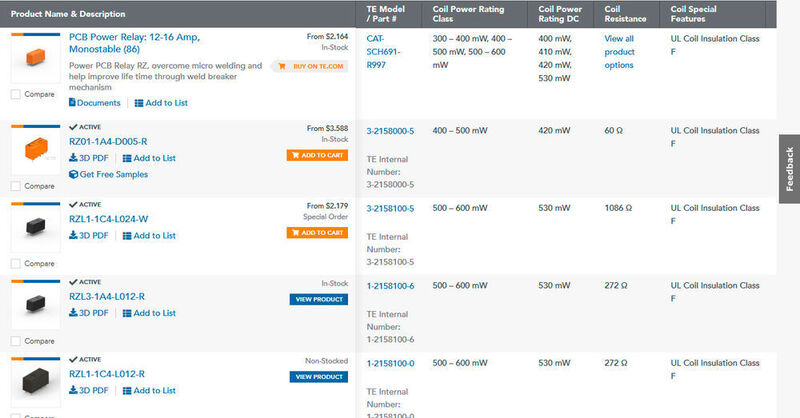Download 3D PDF for RZ01-1A4-D005-R
The width and height of the screenshot is (800, 418).
click(89, 158)
